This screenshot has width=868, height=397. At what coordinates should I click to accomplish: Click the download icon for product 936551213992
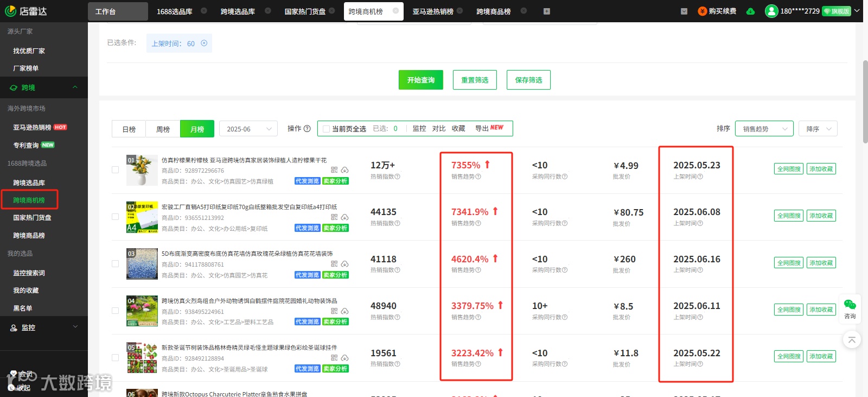coord(344,217)
